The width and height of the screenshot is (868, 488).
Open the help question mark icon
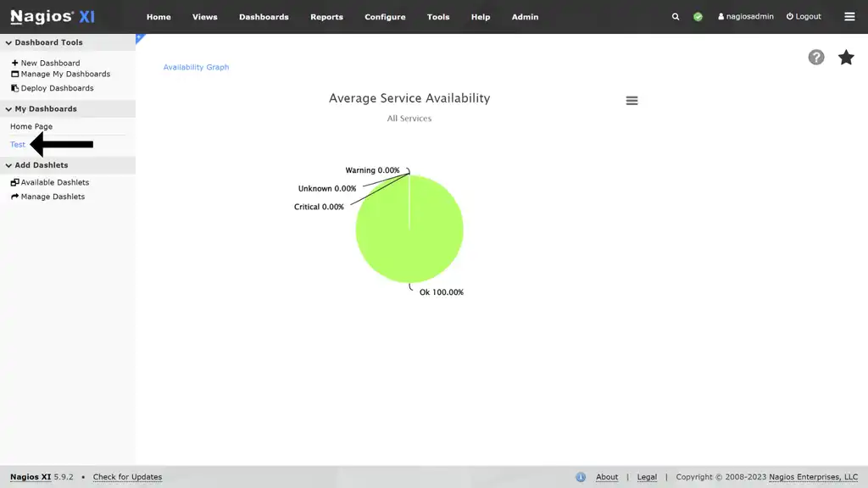816,57
